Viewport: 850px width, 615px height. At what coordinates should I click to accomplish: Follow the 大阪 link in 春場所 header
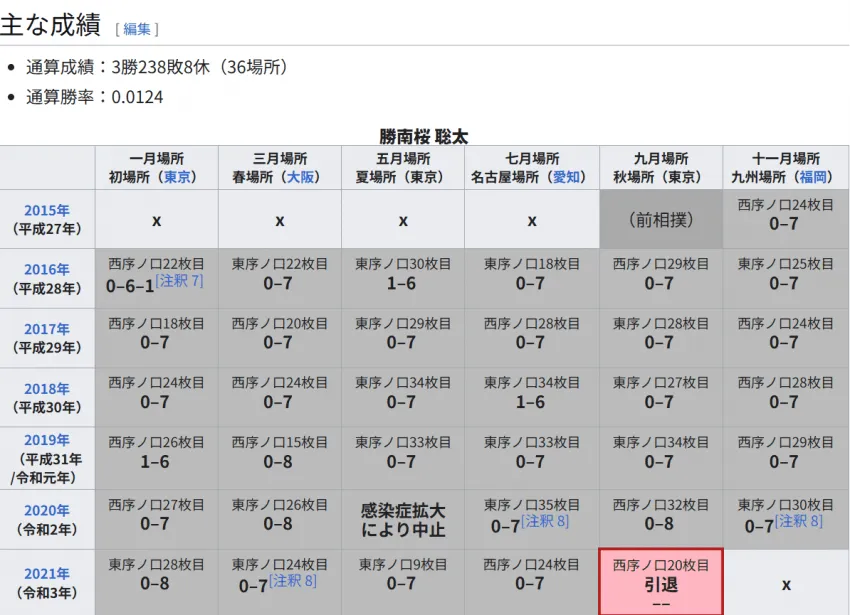click(x=300, y=177)
